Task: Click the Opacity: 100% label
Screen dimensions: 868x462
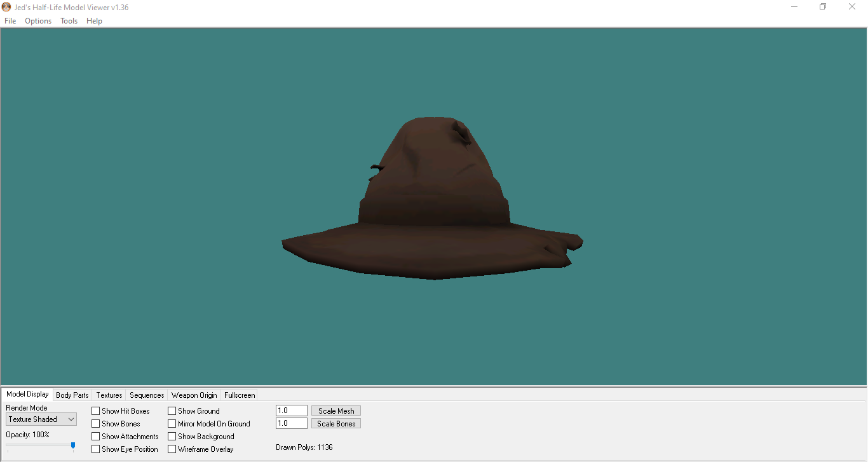Action: click(x=27, y=435)
